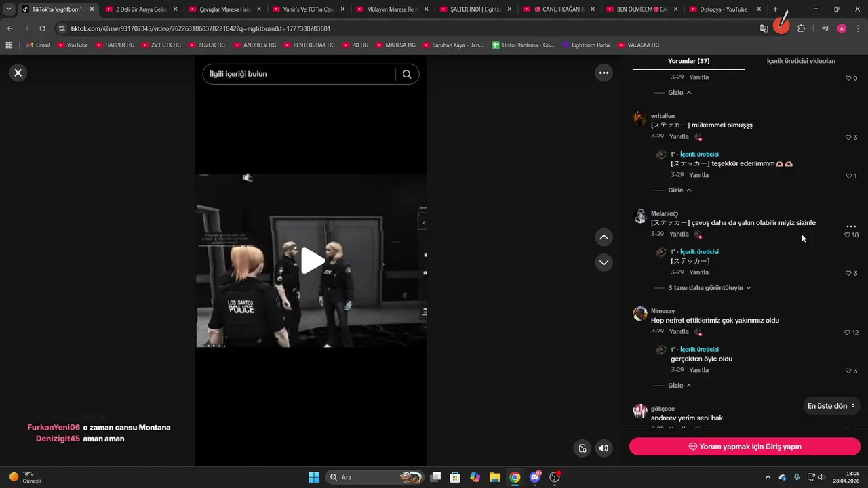Close the TikTok video viewer
Screen dimensions: 868x488
tap(18, 73)
